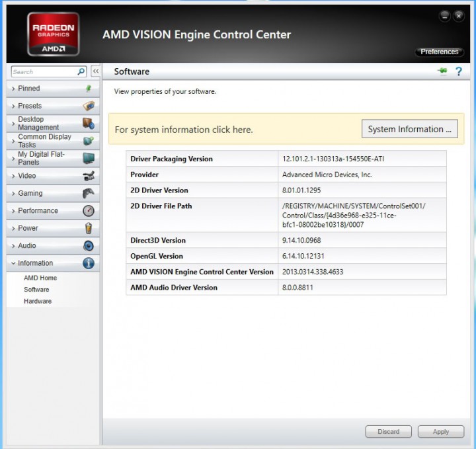Select AMD Audio Driver Version value 8.0.0.8811
The height and width of the screenshot is (449, 476).
point(297,288)
